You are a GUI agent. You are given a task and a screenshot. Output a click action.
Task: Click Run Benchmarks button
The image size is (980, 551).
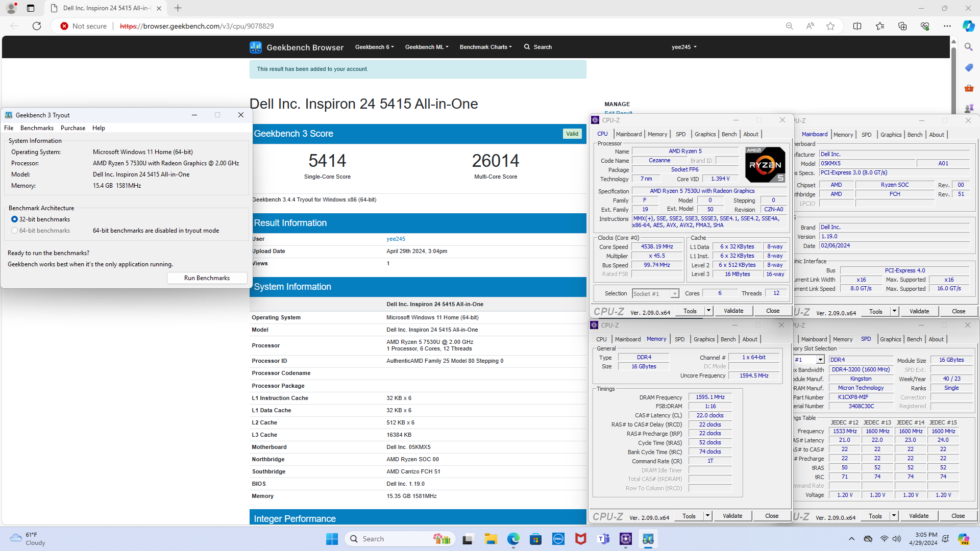click(x=207, y=278)
